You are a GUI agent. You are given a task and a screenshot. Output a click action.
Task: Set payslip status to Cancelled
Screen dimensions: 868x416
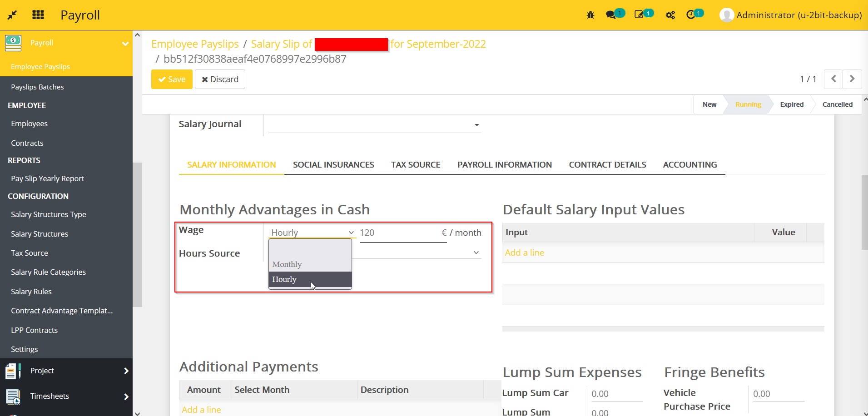coord(837,104)
